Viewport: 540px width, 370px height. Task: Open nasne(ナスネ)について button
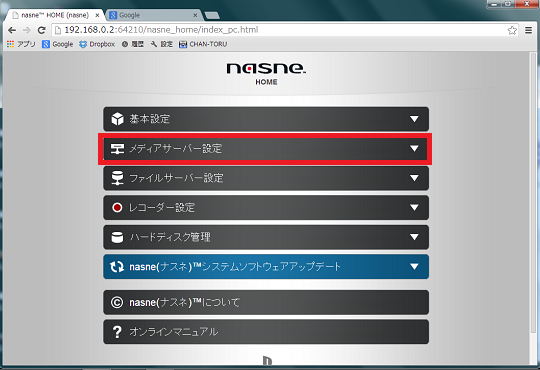pyautogui.click(x=266, y=302)
